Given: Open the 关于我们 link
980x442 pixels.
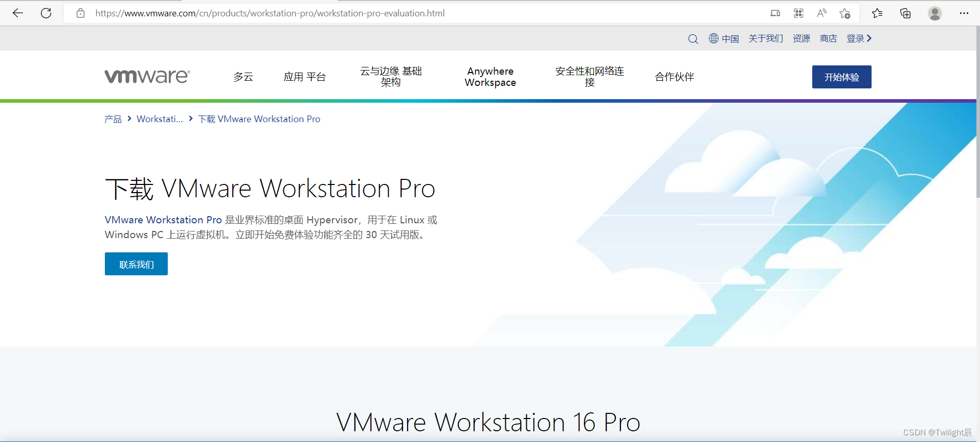Looking at the screenshot, I should tap(766, 39).
